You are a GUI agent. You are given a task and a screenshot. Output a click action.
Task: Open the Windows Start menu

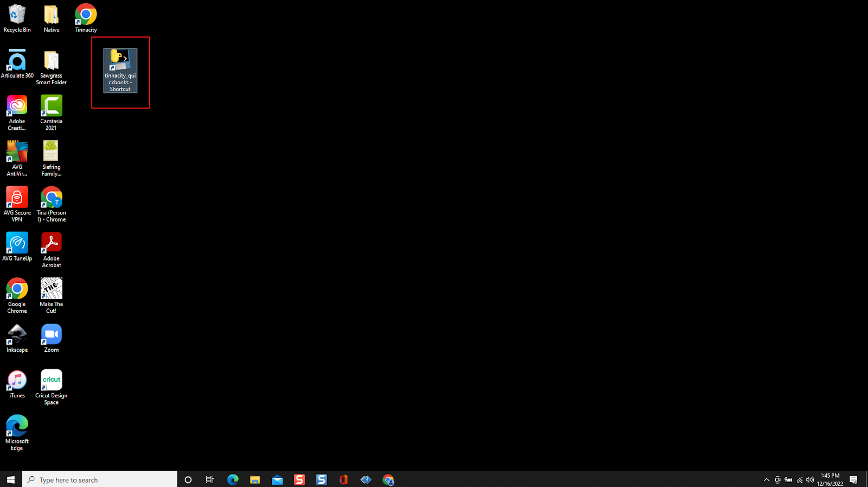[11, 479]
